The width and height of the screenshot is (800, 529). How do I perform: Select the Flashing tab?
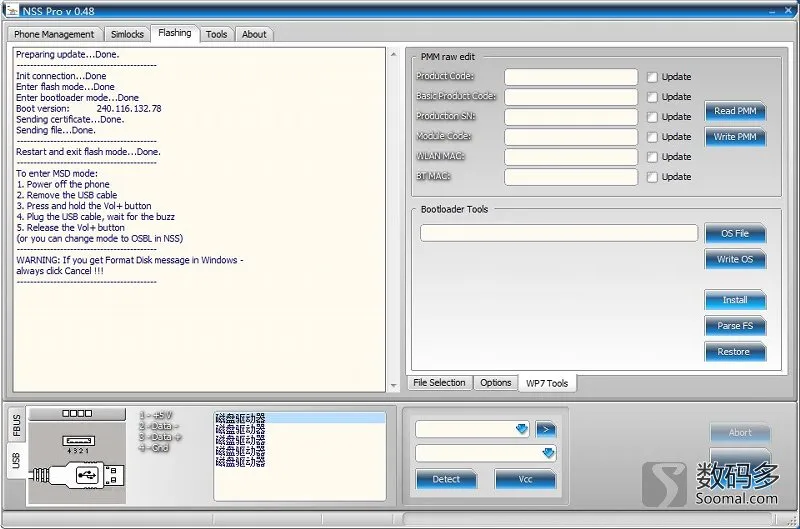click(x=174, y=33)
